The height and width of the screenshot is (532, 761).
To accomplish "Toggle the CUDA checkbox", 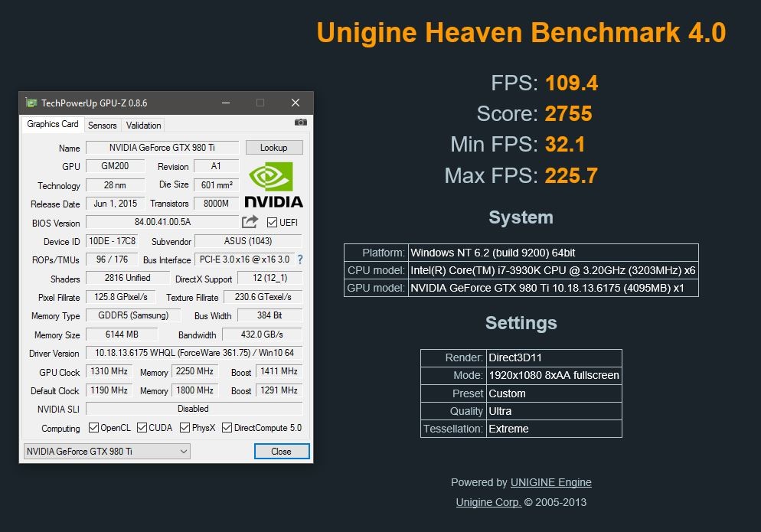I will (142, 428).
